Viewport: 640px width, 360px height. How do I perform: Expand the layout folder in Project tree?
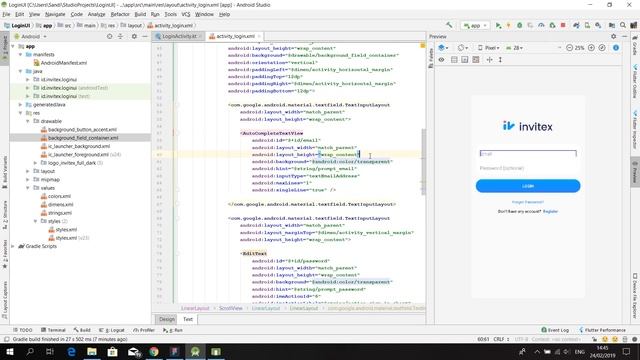(28, 171)
